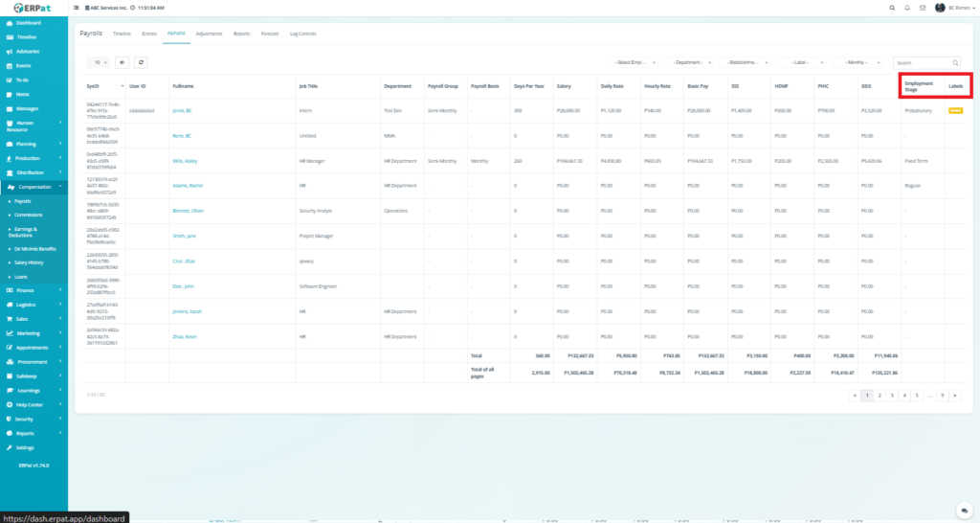Click the refresh table icon button

coord(142,62)
